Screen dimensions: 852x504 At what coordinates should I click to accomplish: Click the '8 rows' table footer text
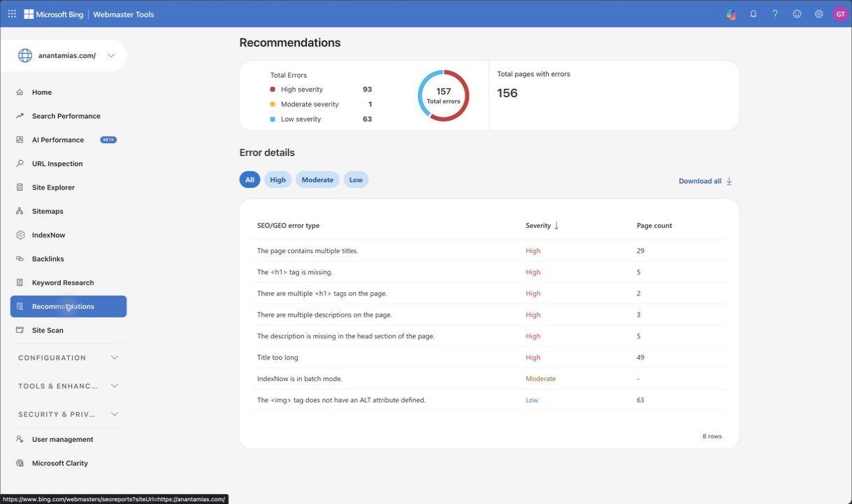[712, 436]
